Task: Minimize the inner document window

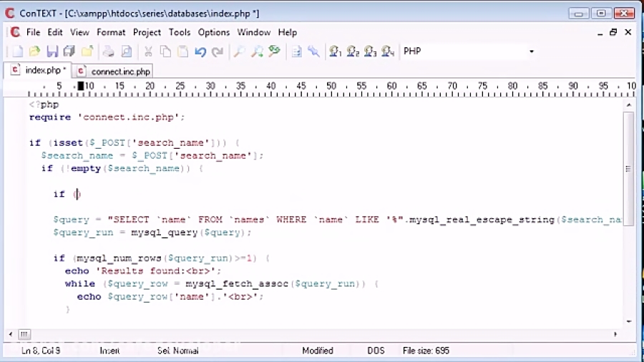Action: (x=600, y=32)
